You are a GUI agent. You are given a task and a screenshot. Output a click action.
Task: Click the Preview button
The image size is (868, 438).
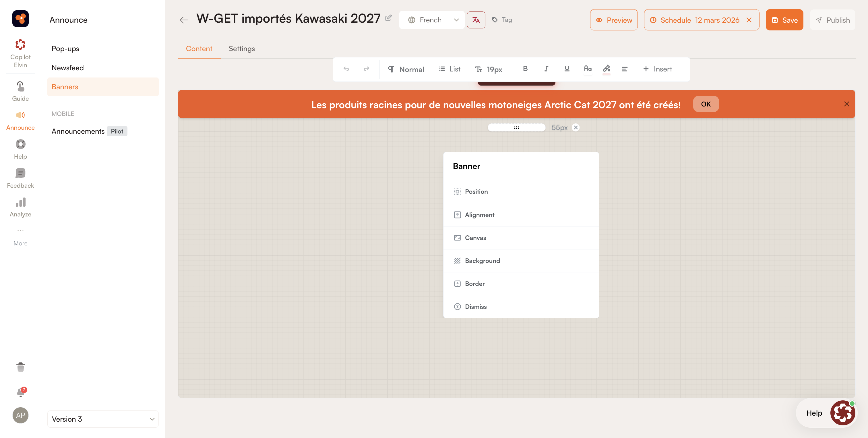(614, 20)
